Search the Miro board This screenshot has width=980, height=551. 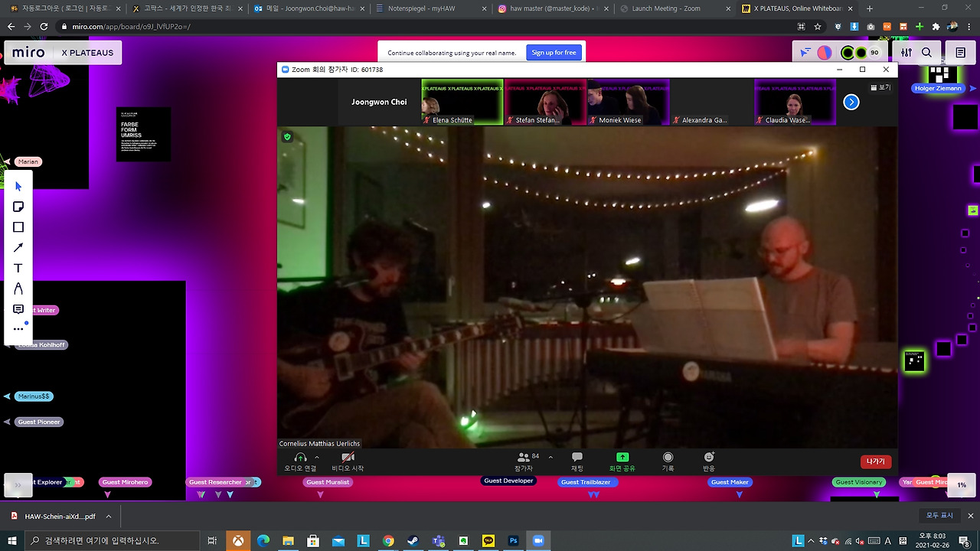pyautogui.click(x=926, y=53)
